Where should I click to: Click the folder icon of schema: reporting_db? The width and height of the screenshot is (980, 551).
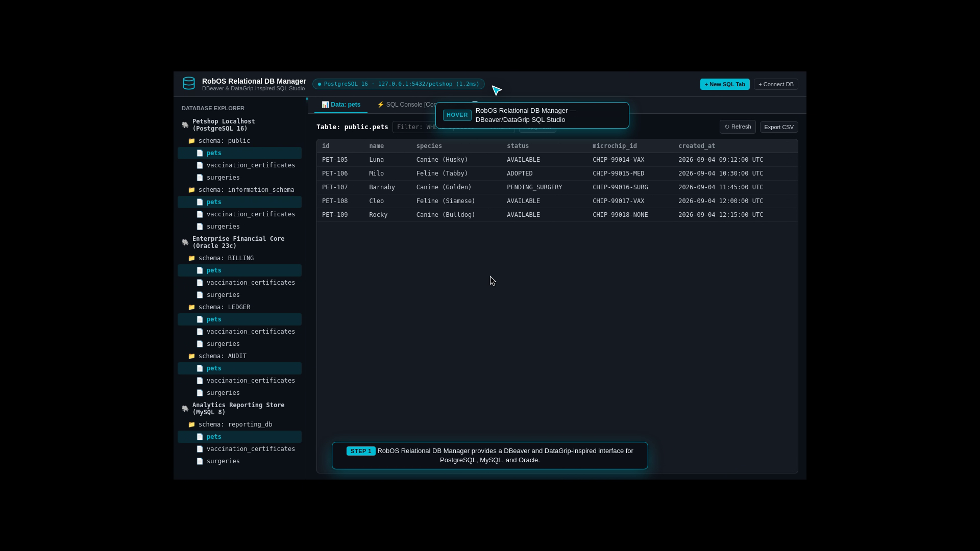coord(192,424)
